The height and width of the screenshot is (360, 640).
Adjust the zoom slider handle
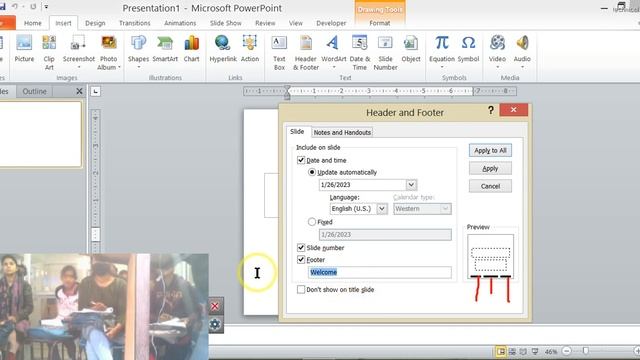pyautogui.click(x=586, y=351)
